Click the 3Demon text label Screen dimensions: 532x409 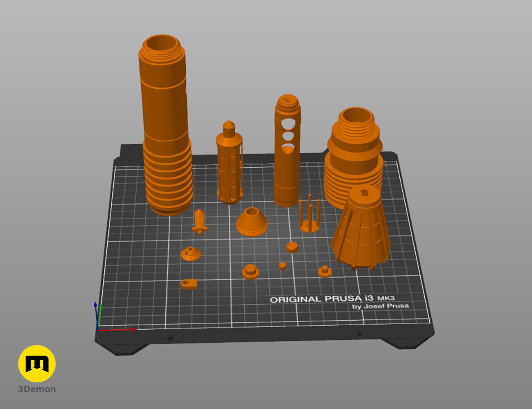click(37, 389)
